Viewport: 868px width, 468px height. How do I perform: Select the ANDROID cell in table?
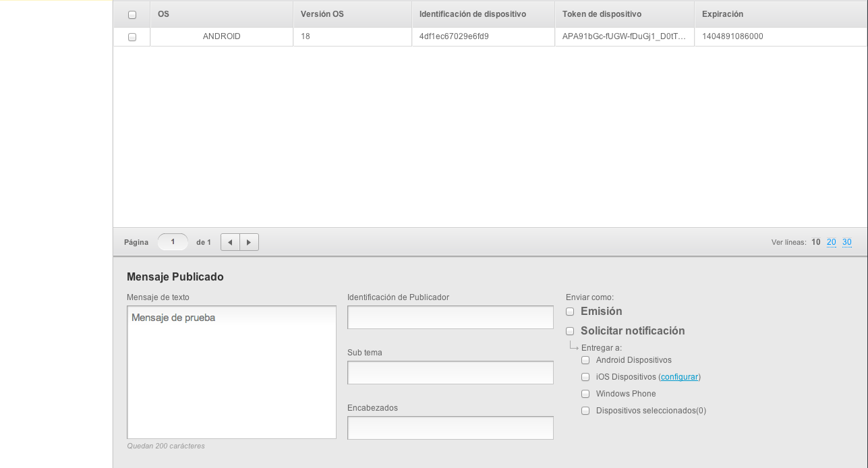click(x=222, y=36)
